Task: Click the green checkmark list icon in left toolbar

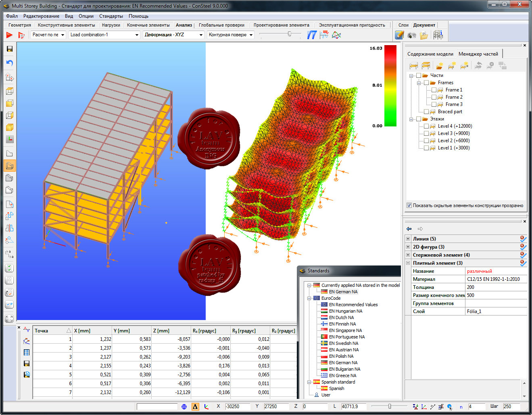Action: (10, 268)
